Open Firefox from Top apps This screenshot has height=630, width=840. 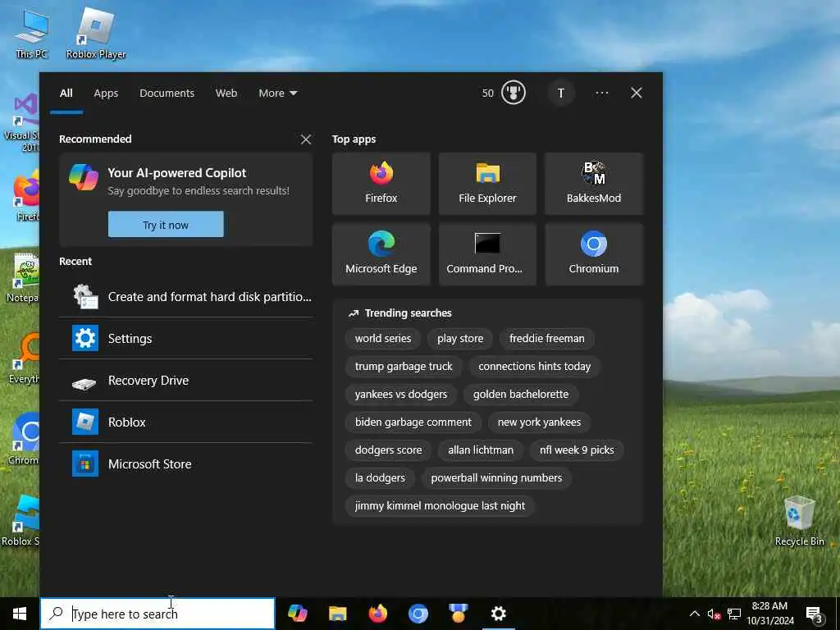click(381, 183)
